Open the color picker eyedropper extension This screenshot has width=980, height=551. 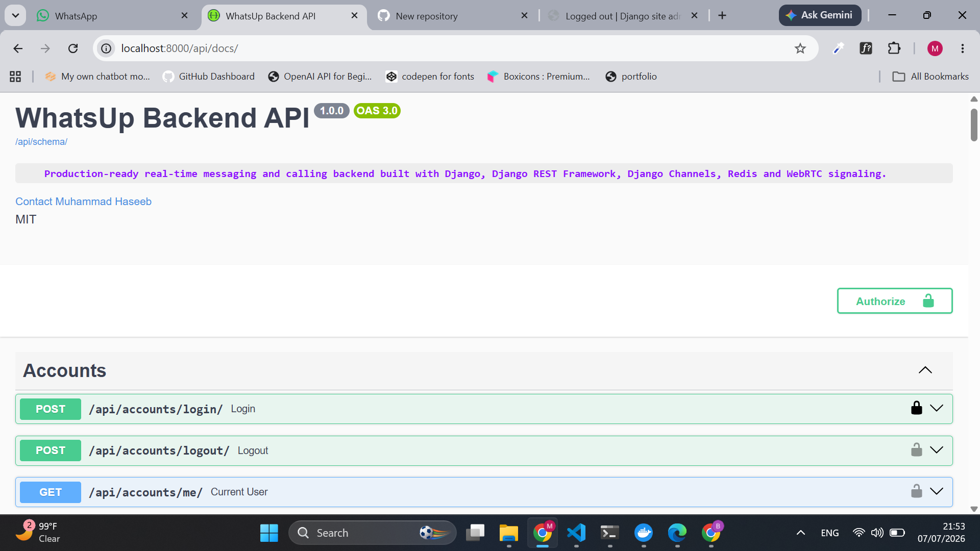tap(838, 48)
